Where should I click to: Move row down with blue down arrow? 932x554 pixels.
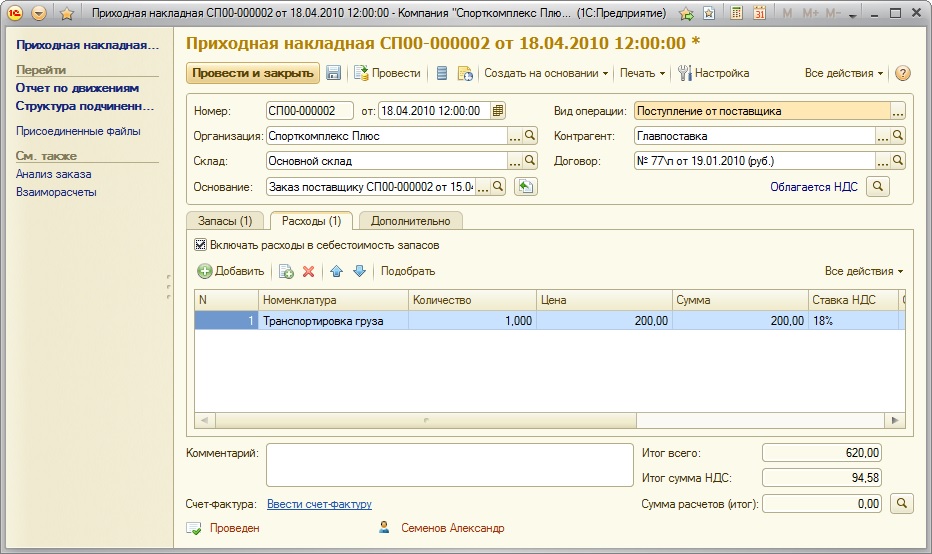[x=359, y=271]
